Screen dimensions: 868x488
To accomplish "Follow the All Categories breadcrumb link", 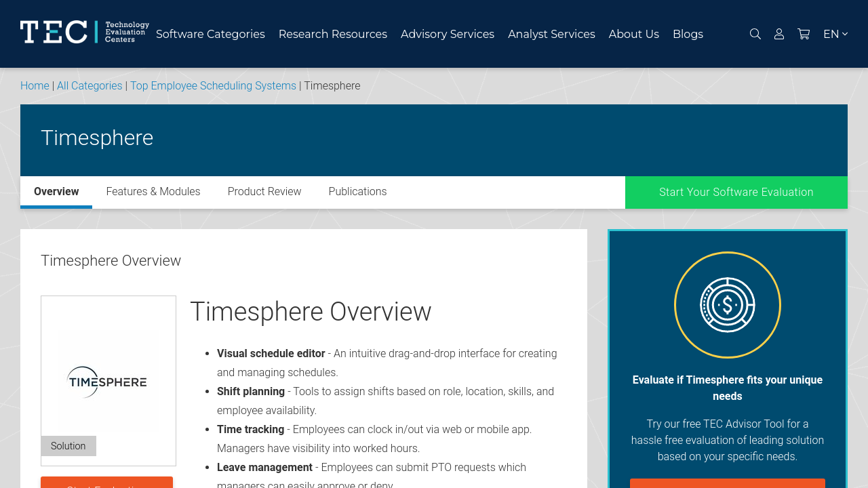I will 90,86.
